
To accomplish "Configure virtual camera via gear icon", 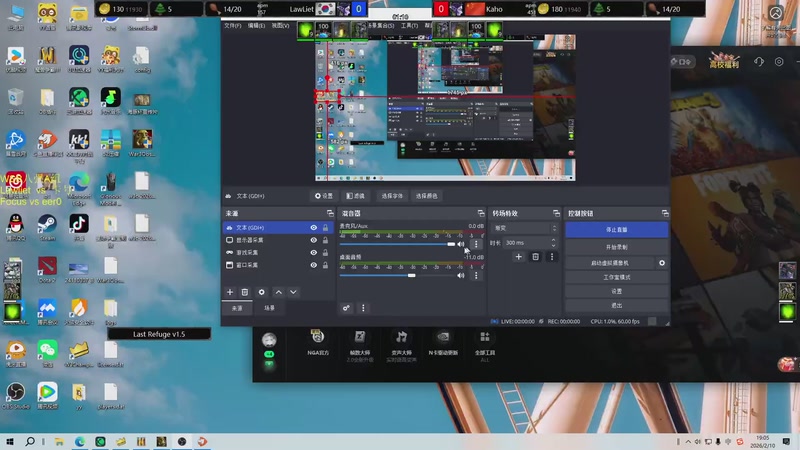I will pyautogui.click(x=662, y=263).
